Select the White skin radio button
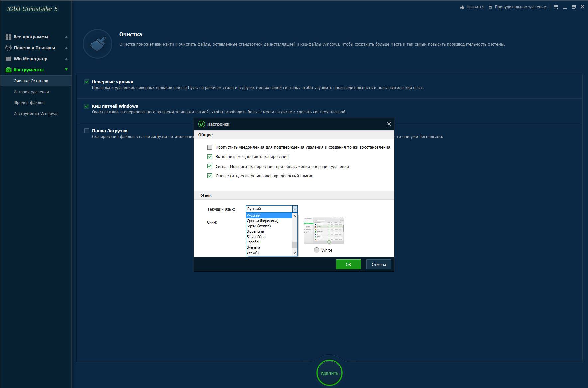 coord(317,250)
